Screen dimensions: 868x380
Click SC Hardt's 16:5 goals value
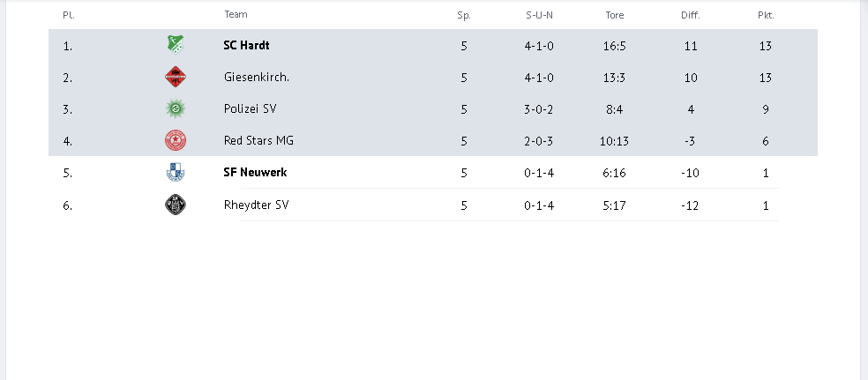(x=615, y=46)
